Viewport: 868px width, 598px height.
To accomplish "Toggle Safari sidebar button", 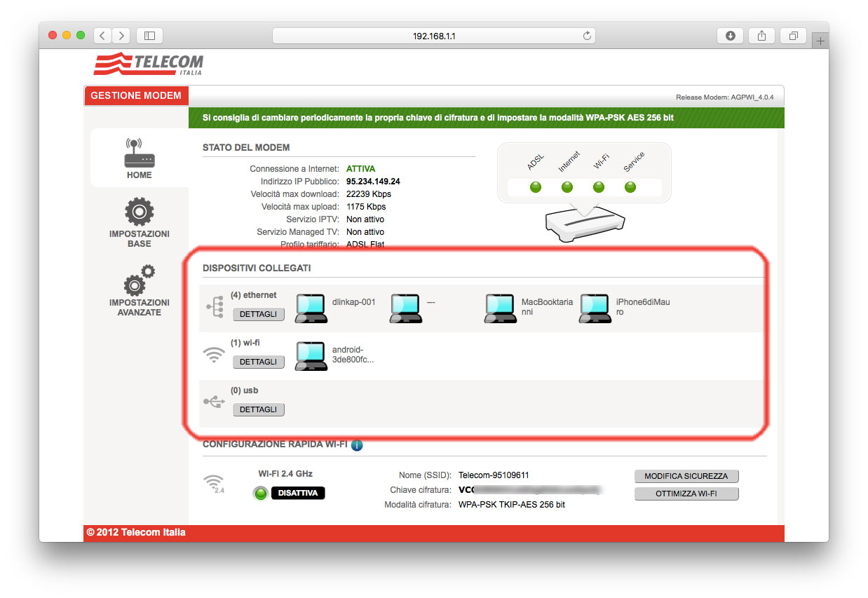I will click(x=149, y=35).
